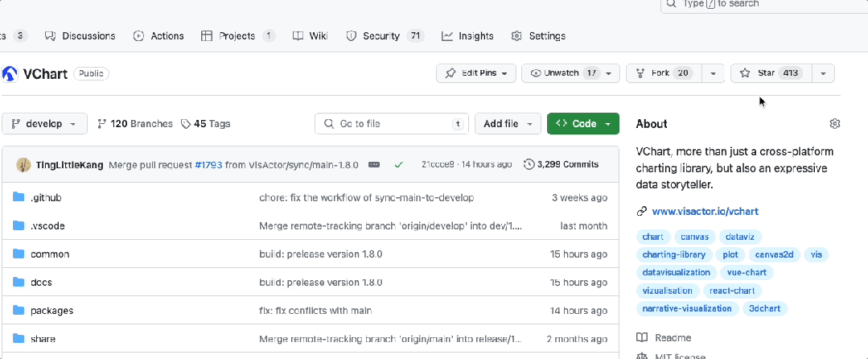Screen dimensions: 868x359
Task: Select the canvas topic tag
Action: [695, 237]
